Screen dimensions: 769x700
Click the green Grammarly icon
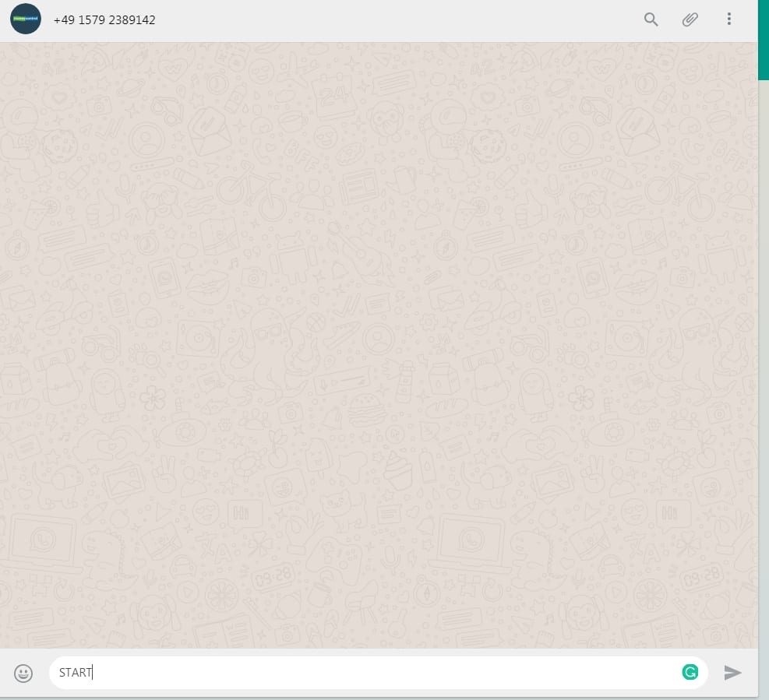pos(690,672)
